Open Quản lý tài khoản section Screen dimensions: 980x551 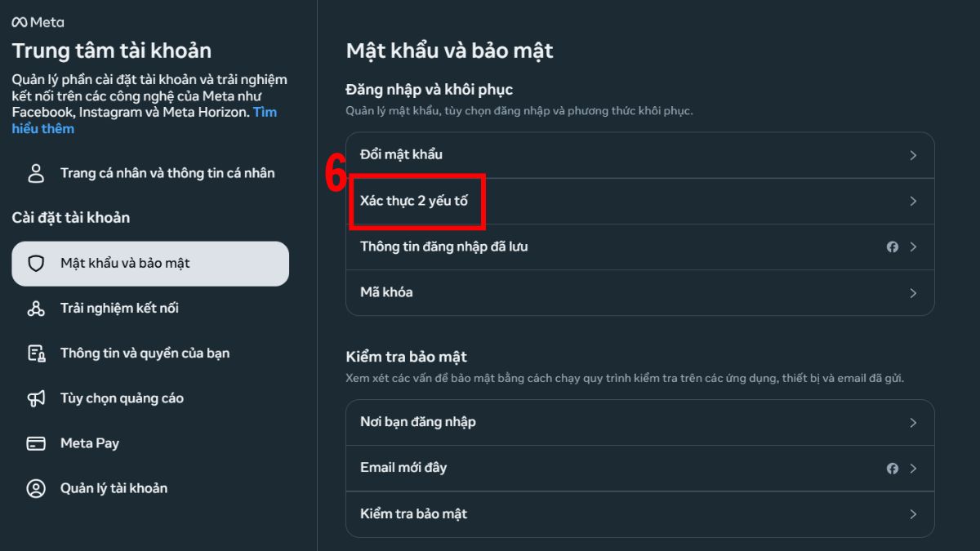point(114,487)
